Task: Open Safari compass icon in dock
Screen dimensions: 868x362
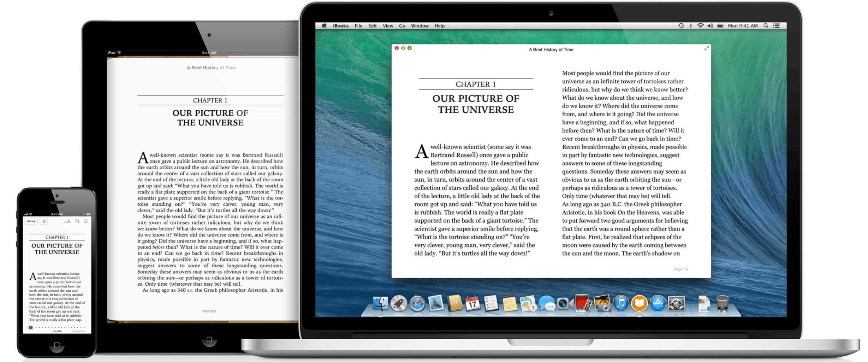Action: (x=417, y=304)
